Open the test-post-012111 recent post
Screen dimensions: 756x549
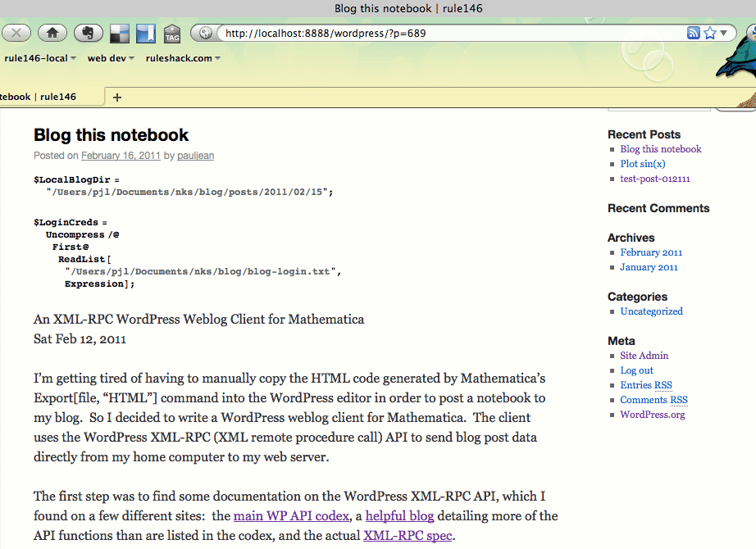(x=655, y=179)
